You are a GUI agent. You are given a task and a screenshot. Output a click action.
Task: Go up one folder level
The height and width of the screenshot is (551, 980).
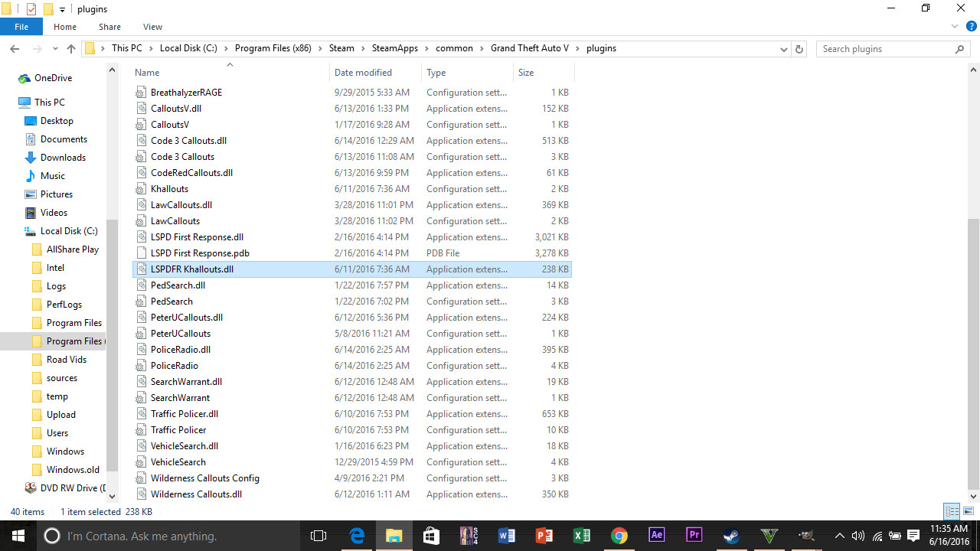pyautogui.click(x=71, y=49)
